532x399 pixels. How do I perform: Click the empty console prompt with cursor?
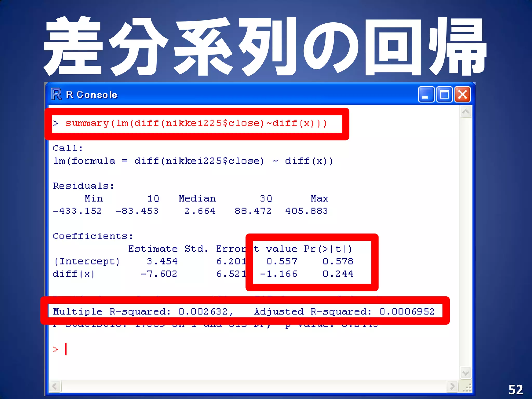click(60, 349)
